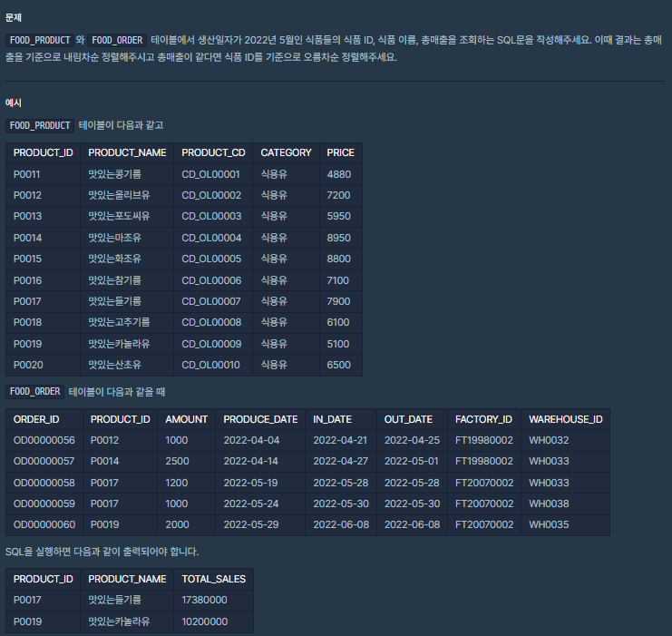
Task: Click order ID OD00000057
Action: 44,462
